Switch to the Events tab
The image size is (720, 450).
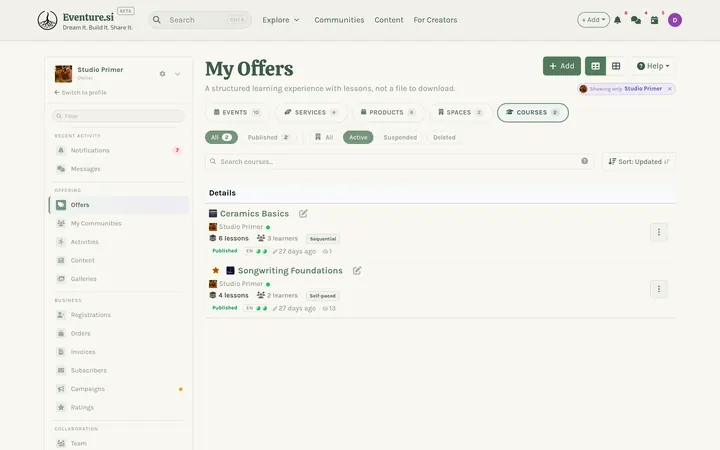[x=237, y=112]
